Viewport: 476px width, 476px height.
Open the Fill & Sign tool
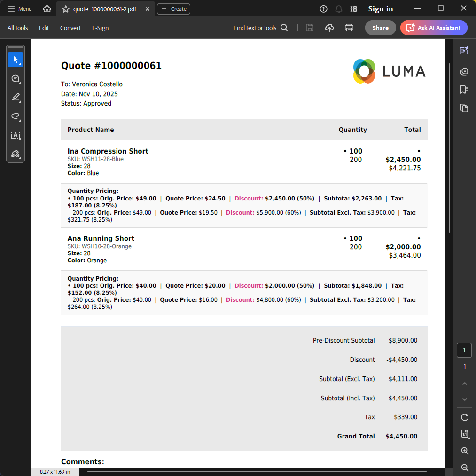coord(16,154)
